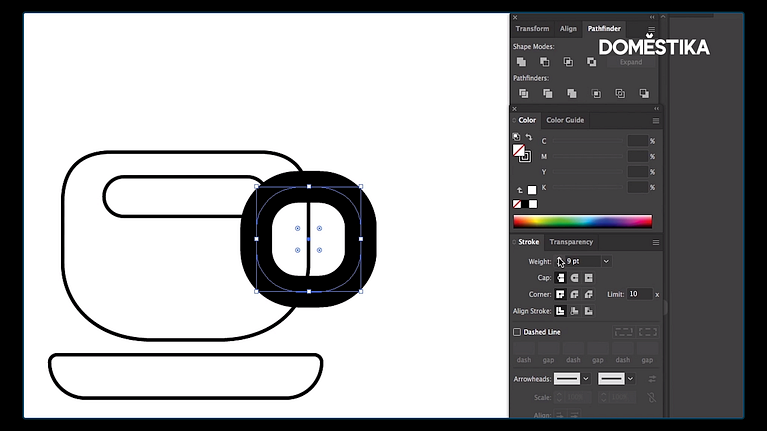Select the Round Cap stroke option

click(575, 277)
